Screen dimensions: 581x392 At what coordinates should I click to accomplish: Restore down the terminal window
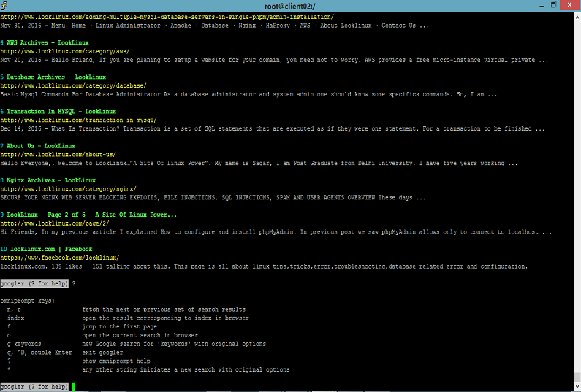click(553, 5)
